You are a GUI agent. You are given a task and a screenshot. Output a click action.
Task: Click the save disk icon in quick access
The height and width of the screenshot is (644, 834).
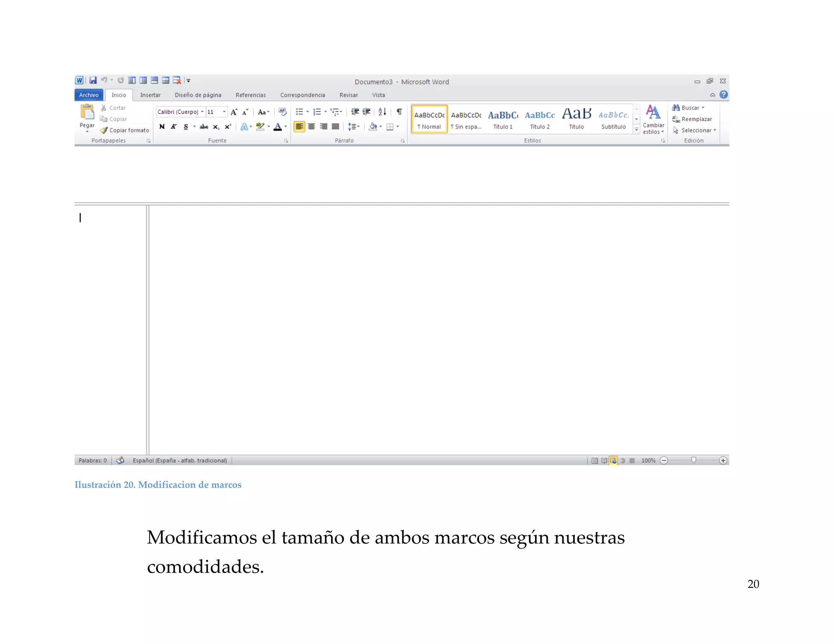93,80
